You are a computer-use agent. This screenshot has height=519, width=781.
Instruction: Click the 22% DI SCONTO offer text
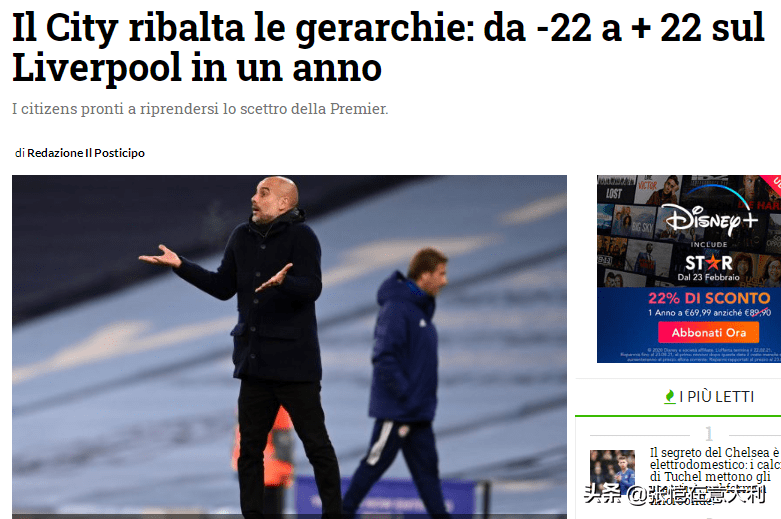709,298
